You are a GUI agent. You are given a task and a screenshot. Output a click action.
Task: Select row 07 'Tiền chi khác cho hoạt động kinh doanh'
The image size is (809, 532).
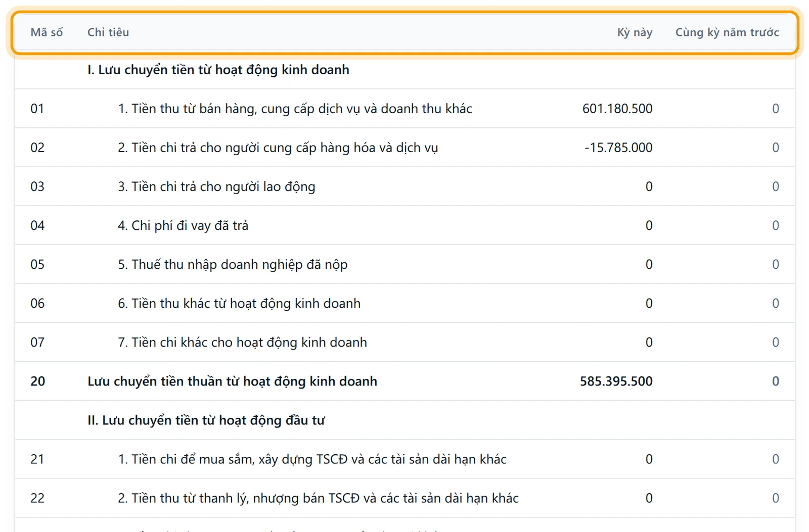pyautogui.click(x=404, y=342)
